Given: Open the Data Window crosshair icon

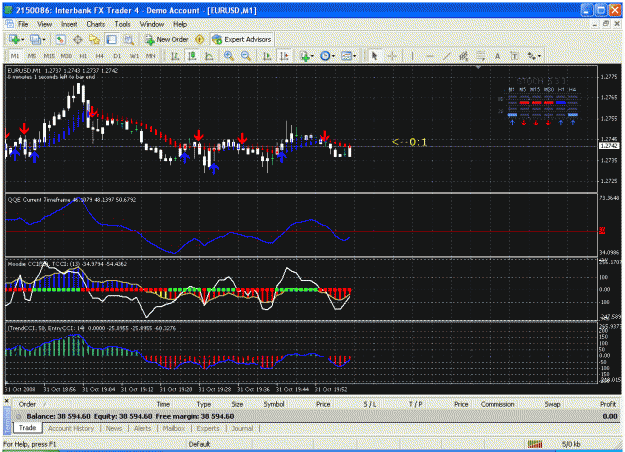Looking at the screenshot, I should 78,39.
